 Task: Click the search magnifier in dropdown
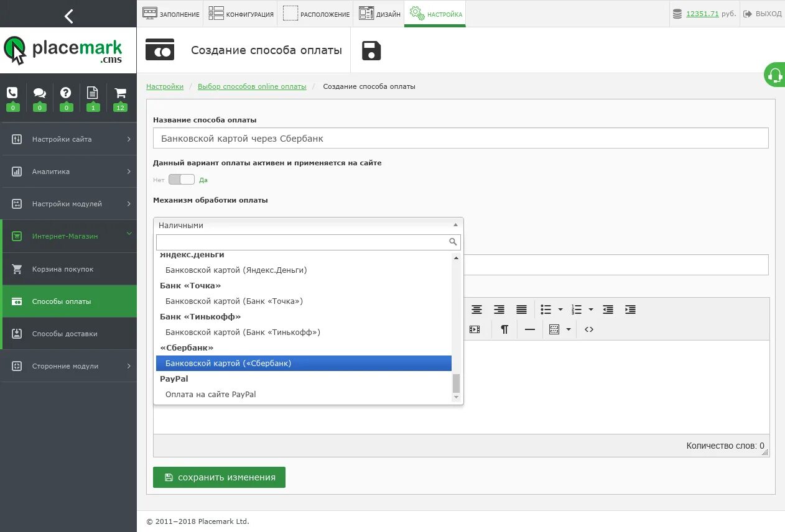tap(453, 242)
